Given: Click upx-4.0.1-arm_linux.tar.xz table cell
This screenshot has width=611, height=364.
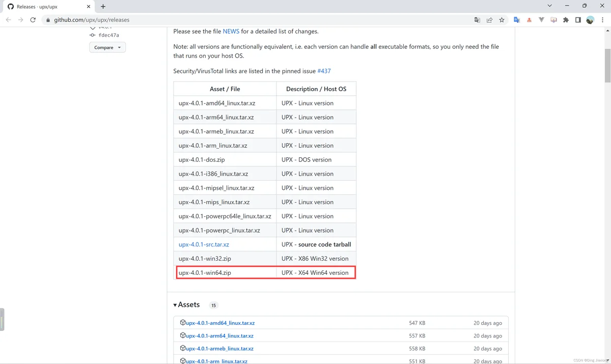Looking at the screenshot, I should pos(225,146).
